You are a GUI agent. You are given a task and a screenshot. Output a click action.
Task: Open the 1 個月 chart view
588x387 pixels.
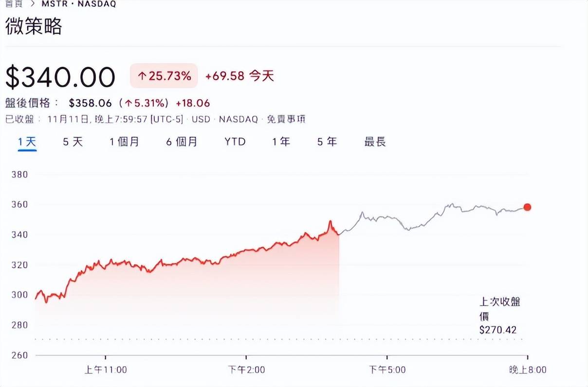(124, 141)
